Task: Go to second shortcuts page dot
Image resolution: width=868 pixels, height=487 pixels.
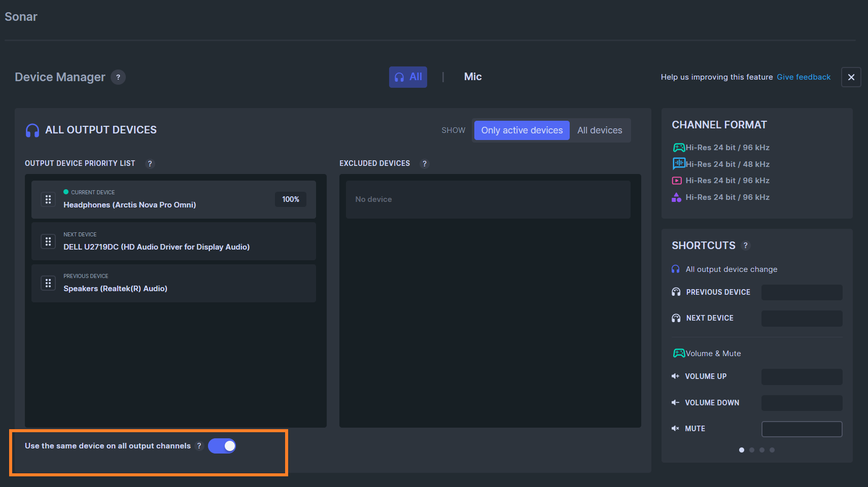Action: point(752,450)
